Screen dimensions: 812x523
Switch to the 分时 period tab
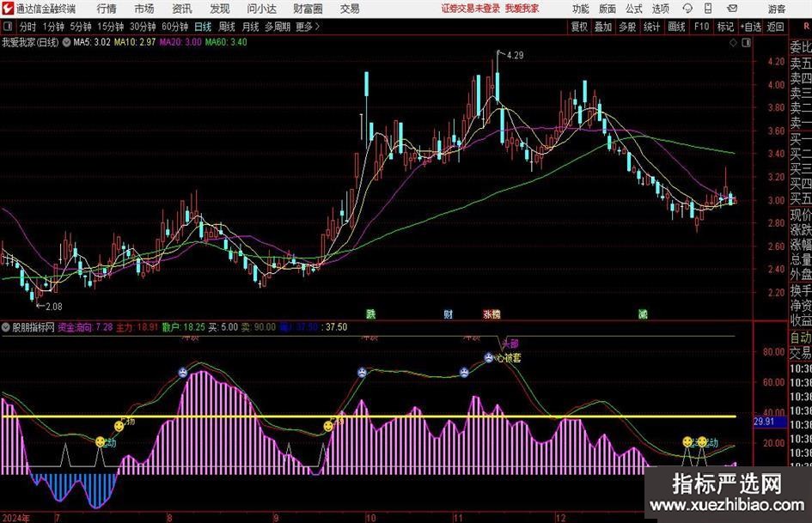(27, 27)
